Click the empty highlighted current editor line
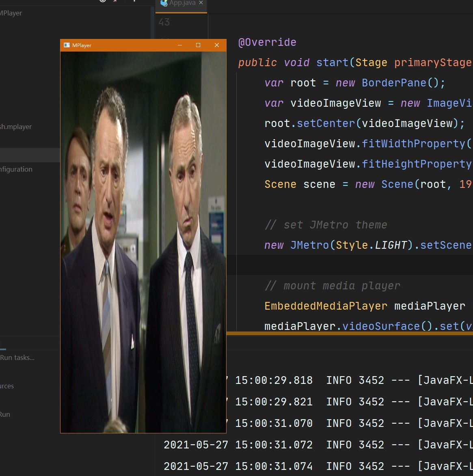Image resolution: width=473 pixels, height=476 pixels. point(350,265)
